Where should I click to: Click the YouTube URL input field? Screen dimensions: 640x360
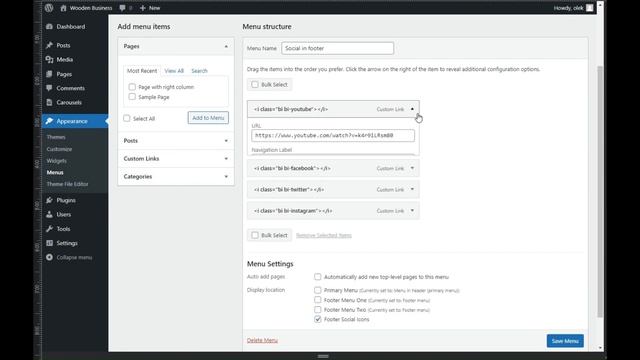(333, 136)
